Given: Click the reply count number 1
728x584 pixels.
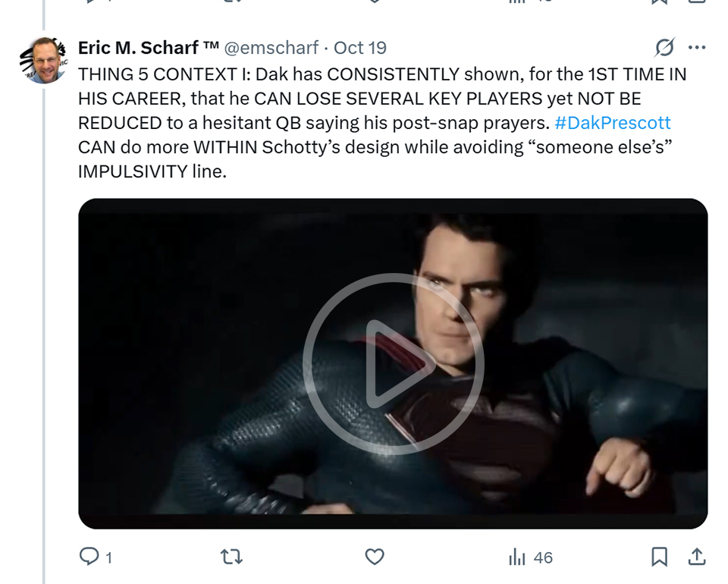Looking at the screenshot, I should click(109, 558).
